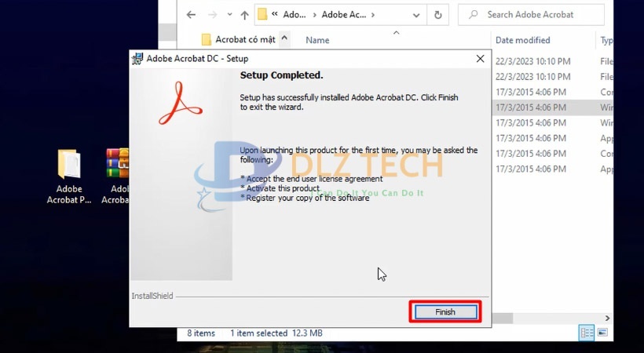Click the Up one level arrow
This screenshot has height=353, width=644.
click(244, 15)
